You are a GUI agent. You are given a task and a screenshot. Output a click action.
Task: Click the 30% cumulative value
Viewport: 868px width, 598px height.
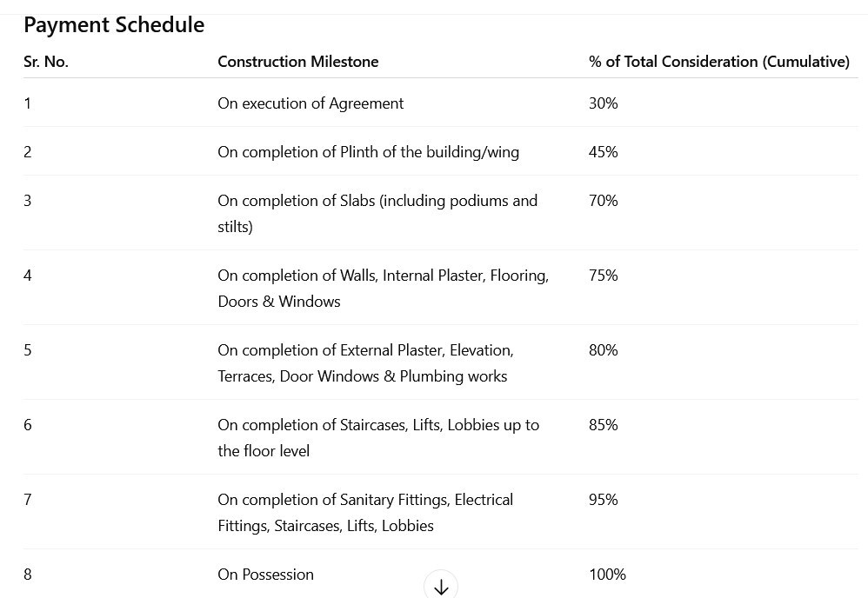pyautogui.click(x=603, y=103)
